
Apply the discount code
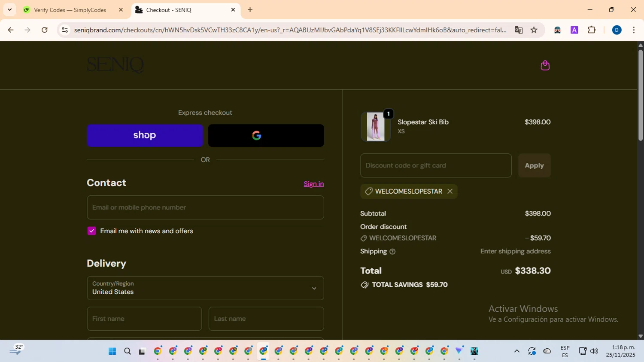pos(534,165)
